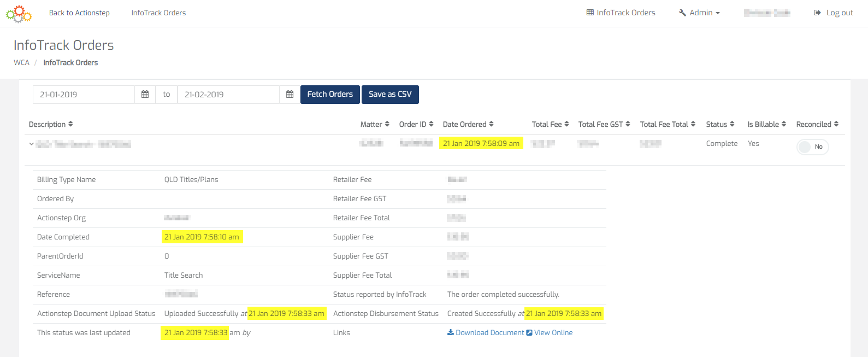The height and width of the screenshot is (357, 868).
Task: Click the Supplier Fee GST label
Action: [x=361, y=256]
